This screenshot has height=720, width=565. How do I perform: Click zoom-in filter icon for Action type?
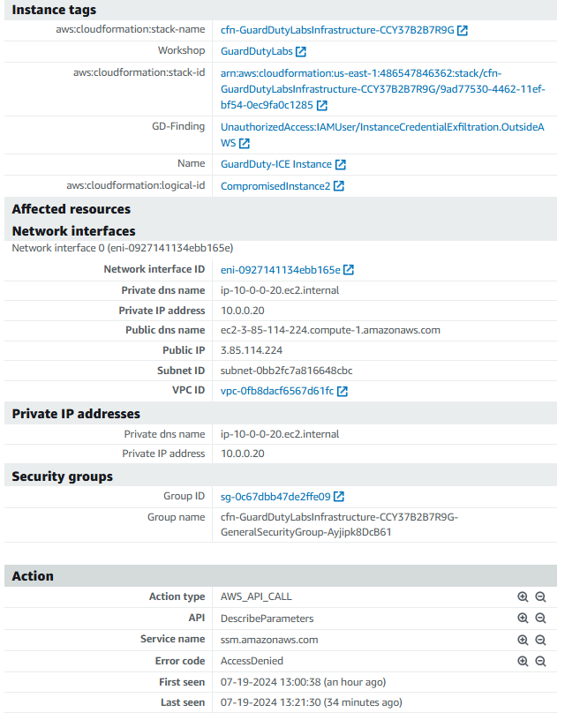pos(523,597)
